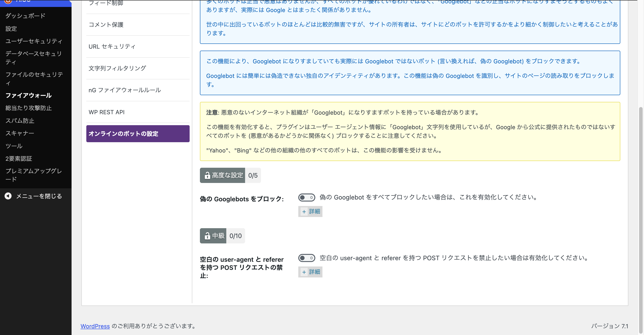
Task: Follow the WordPress footer link
Action: pyautogui.click(x=95, y=326)
